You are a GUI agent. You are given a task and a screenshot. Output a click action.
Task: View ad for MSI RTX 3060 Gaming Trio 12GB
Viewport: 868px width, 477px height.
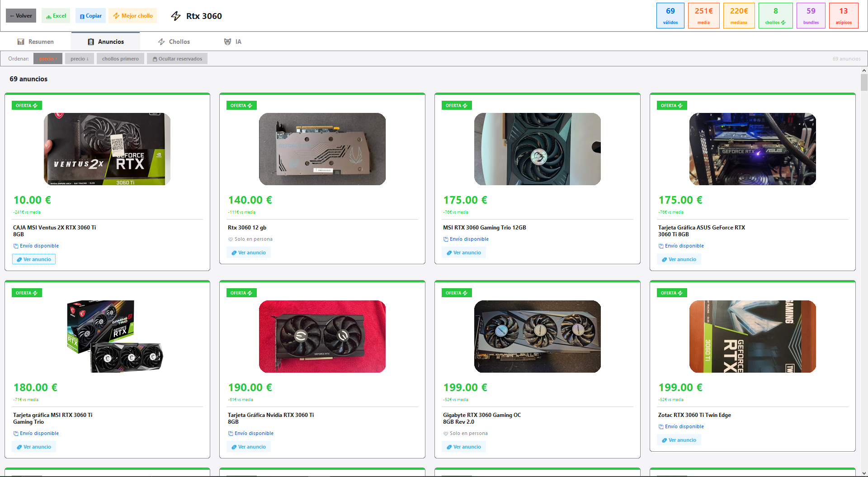(464, 253)
